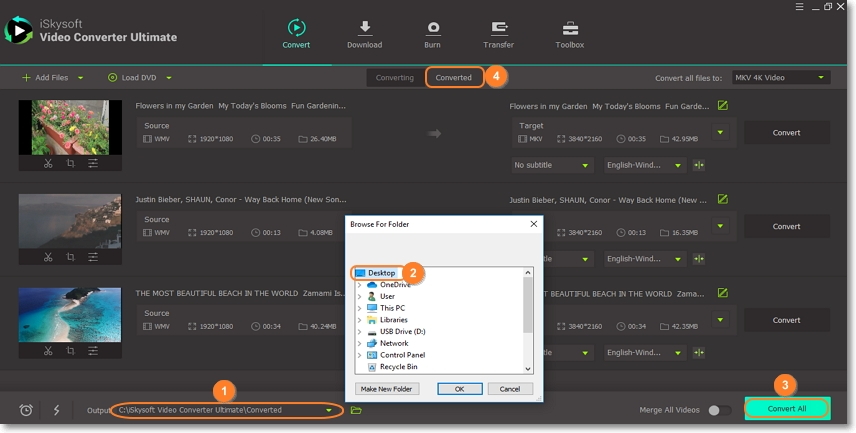Click the alarm clock scheduler icon
Viewport: 856px width, 433px height.
tap(26, 410)
